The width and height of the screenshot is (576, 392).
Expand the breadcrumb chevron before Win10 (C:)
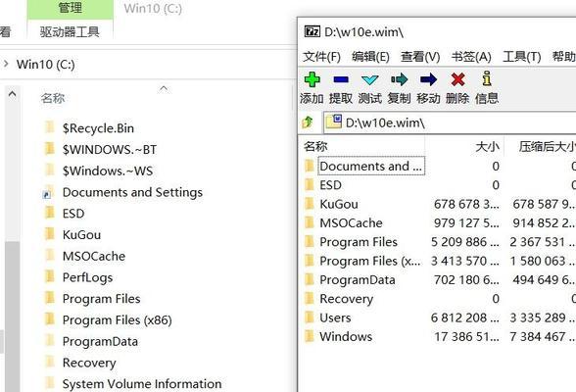(6, 64)
